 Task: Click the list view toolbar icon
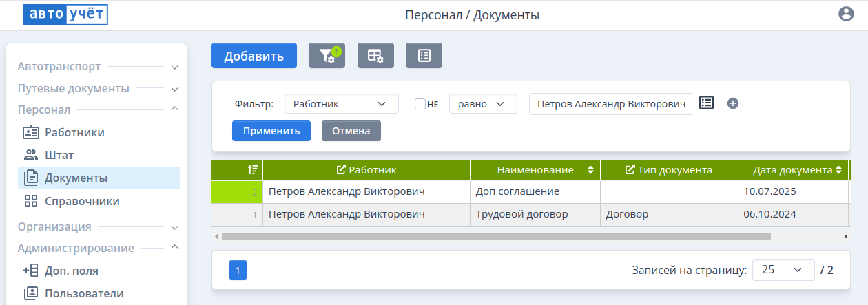click(424, 56)
